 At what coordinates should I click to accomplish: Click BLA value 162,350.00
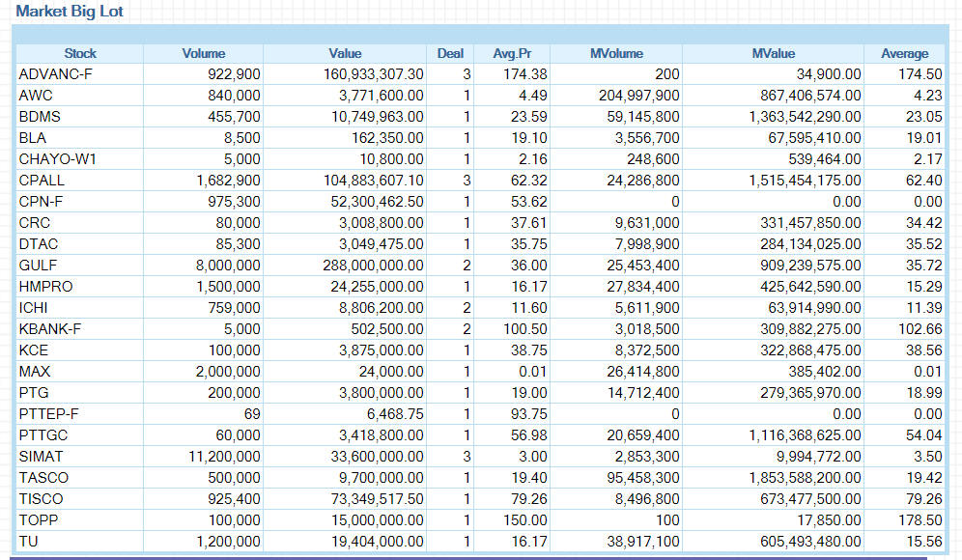[387, 138]
